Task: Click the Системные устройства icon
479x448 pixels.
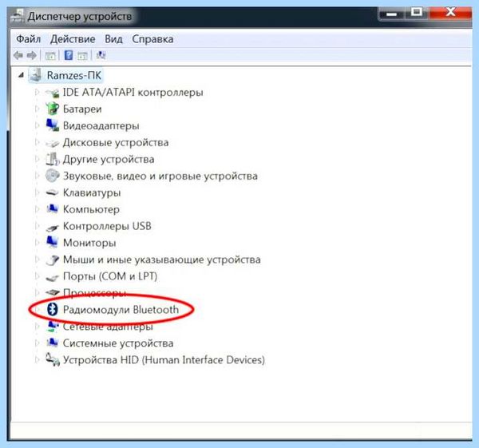Action: pos(52,343)
